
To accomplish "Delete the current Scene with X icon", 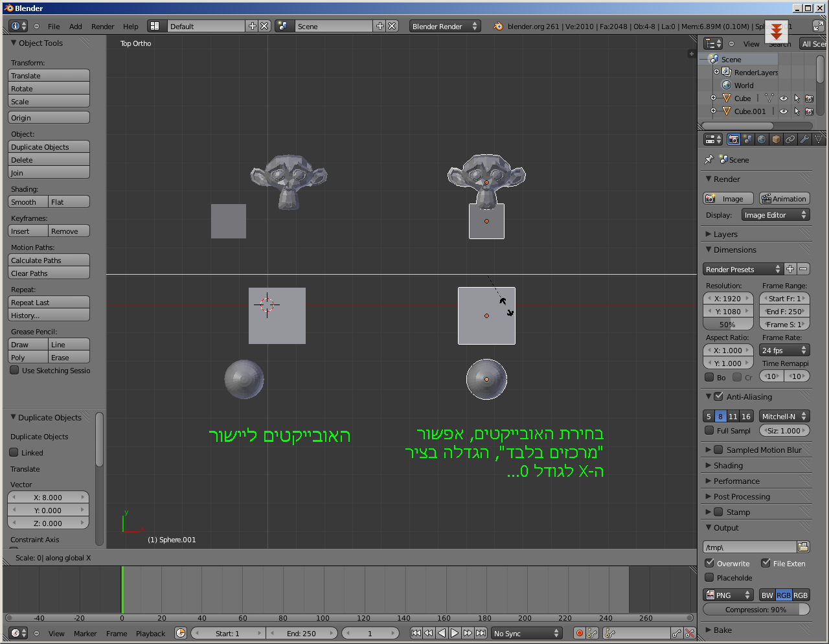I will (x=392, y=26).
